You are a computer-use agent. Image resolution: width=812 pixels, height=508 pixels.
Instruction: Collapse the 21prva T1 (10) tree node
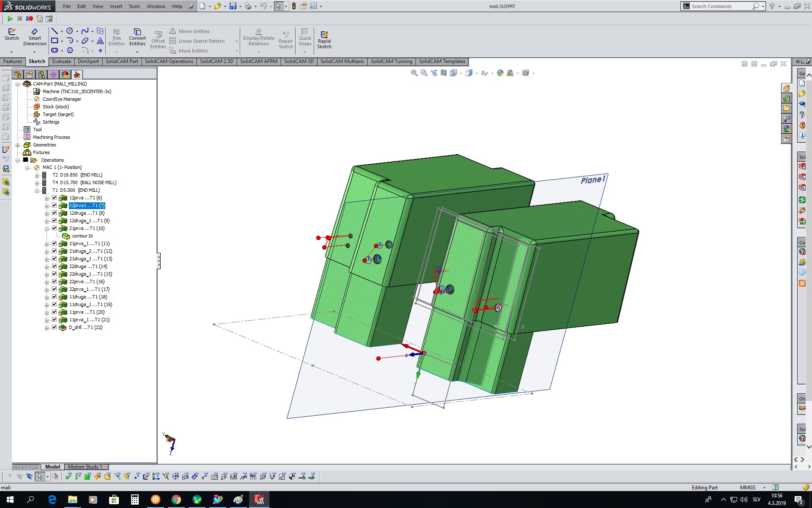coord(47,229)
